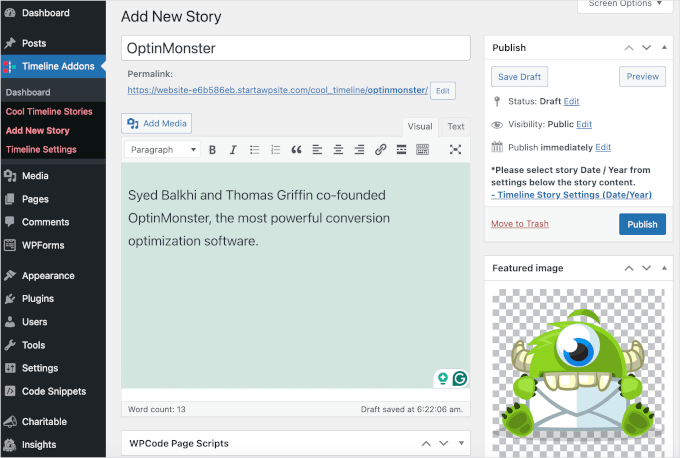Open Screen Options dropdown

point(625,4)
